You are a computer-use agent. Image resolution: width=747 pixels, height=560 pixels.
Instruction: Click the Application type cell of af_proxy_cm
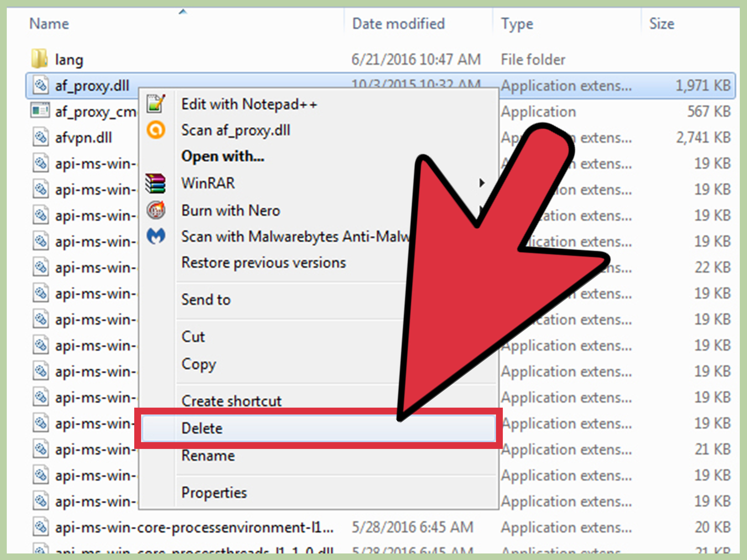click(x=538, y=112)
